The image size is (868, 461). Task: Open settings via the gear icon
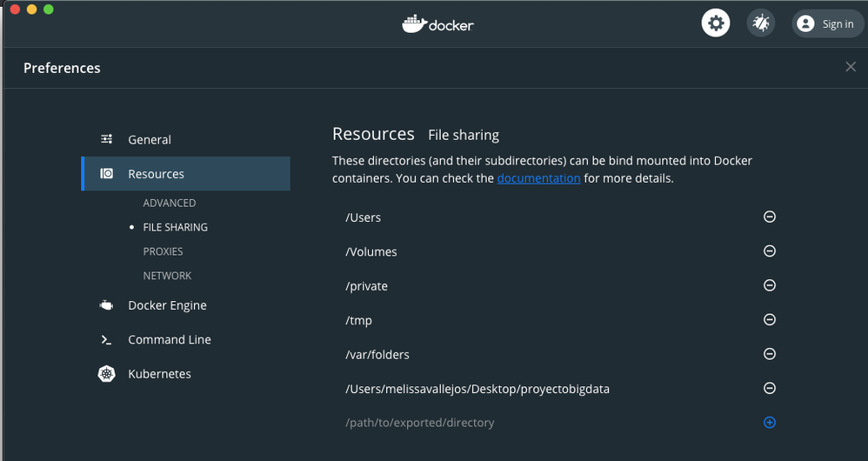[716, 23]
